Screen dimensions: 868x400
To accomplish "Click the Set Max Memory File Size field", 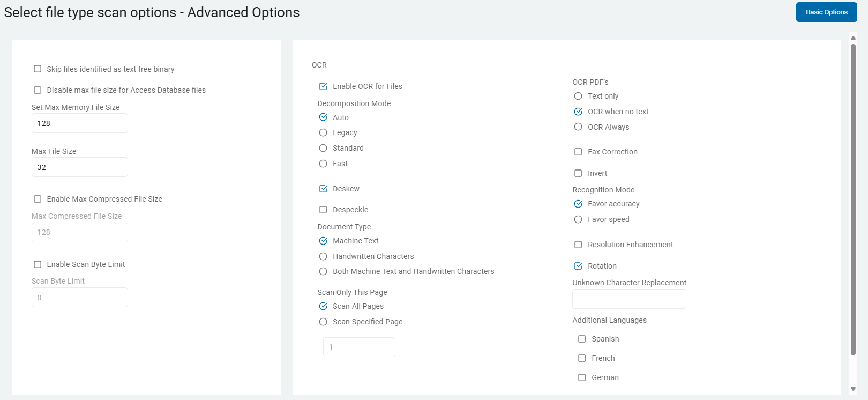I will click(79, 123).
